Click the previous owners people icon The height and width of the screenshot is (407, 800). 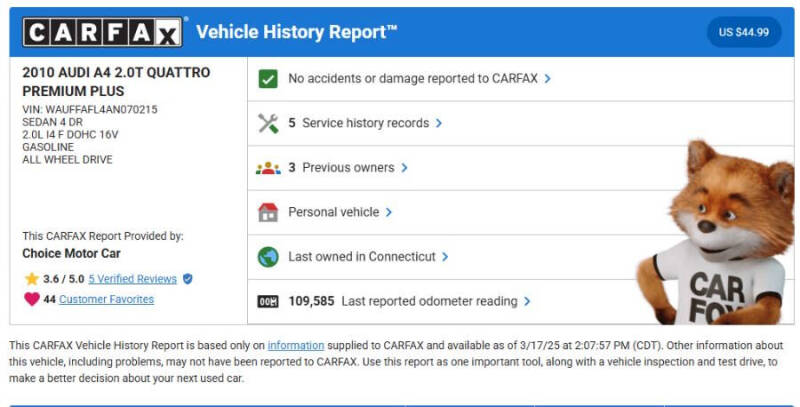[268, 168]
